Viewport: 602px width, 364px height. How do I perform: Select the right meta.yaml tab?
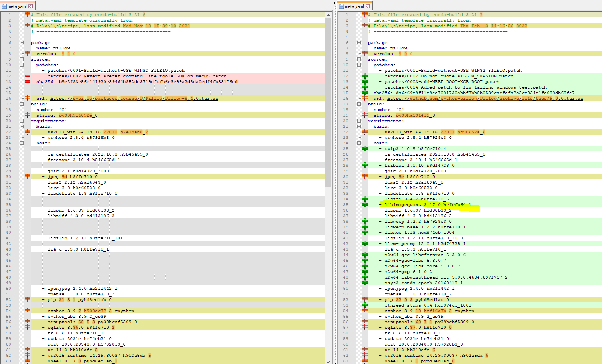point(355,6)
